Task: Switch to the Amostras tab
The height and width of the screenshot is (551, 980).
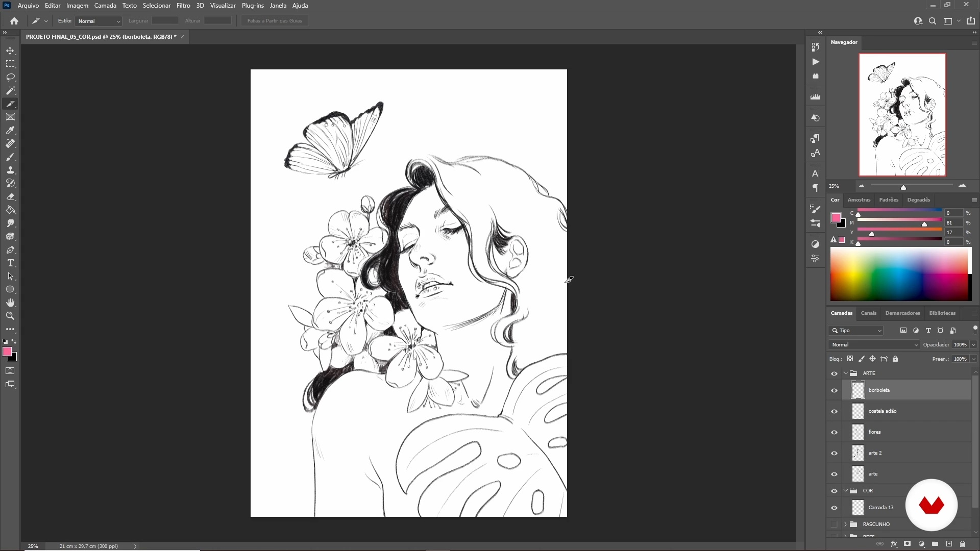Action: tap(859, 200)
